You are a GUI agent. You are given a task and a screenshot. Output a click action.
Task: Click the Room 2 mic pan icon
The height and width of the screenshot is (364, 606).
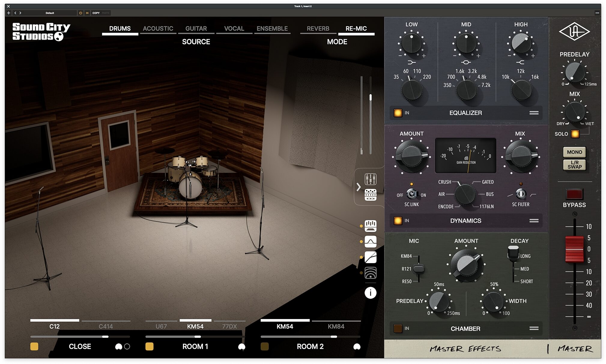(x=357, y=347)
